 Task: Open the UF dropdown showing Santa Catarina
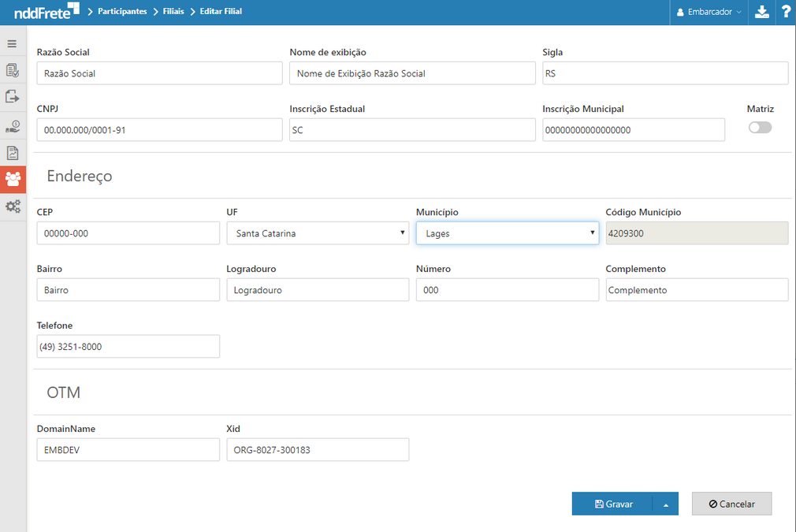pyautogui.click(x=317, y=233)
